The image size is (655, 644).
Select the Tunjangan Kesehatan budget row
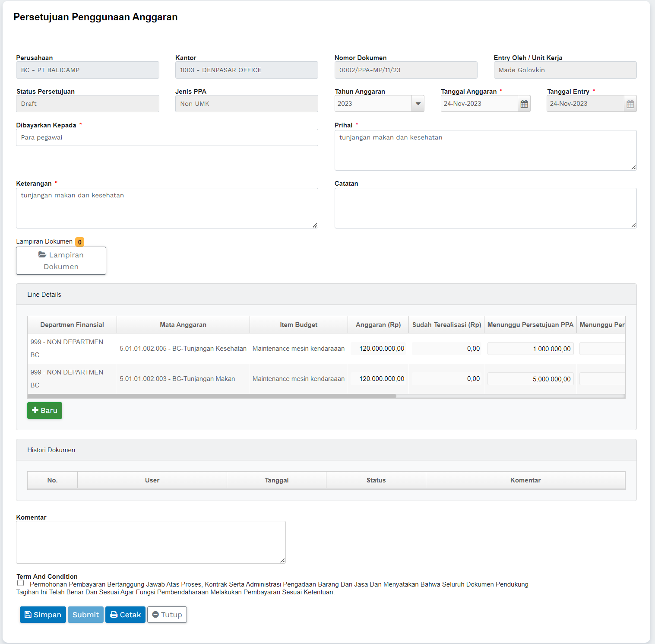pyautogui.click(x=183, y=349)
